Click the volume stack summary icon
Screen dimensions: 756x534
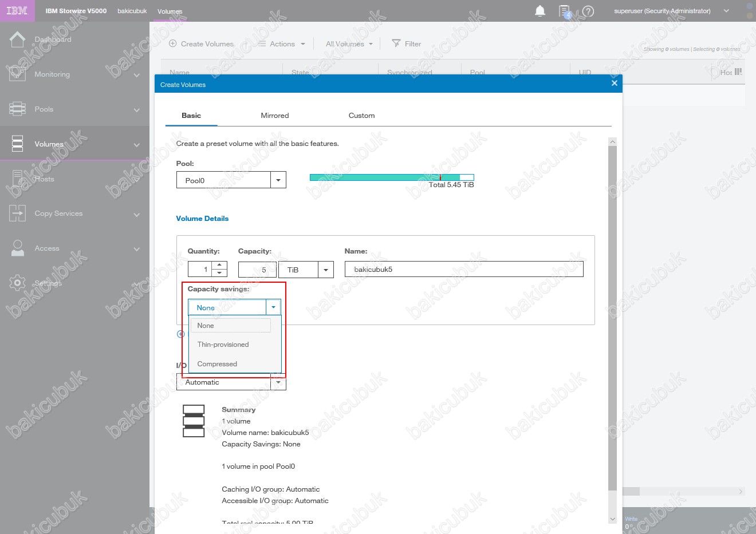[194, 421]
